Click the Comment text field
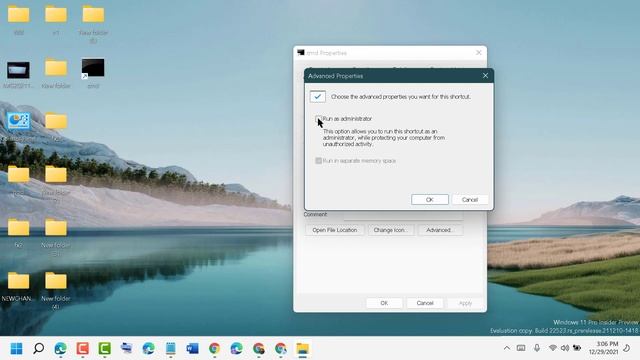The width and height of the screenshot is (640, 360). click(x=403, y=215)
